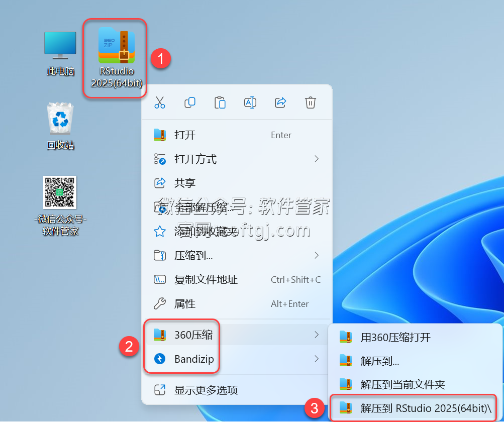Select the 微信公众号 QR code desktop file
504x422 pixels.
coord(60,205)
